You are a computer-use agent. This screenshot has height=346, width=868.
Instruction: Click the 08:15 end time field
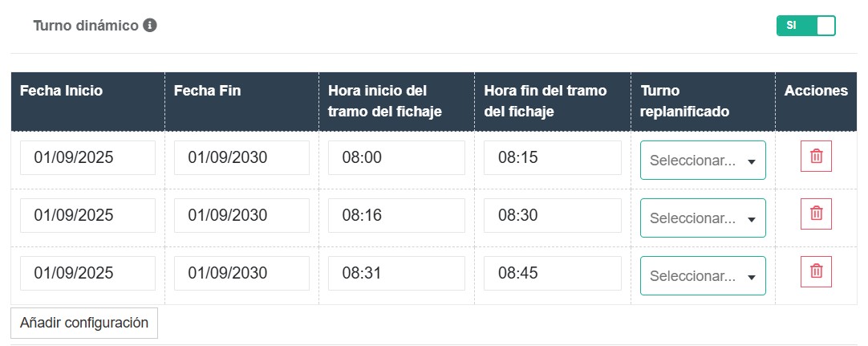click(x=552, y=158)
